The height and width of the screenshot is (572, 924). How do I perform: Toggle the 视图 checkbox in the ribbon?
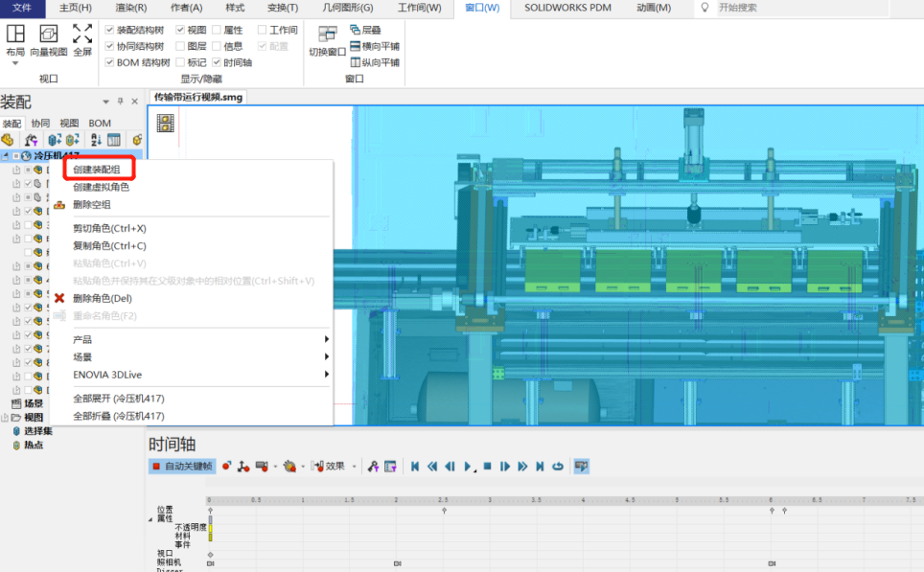pos(180,30)
